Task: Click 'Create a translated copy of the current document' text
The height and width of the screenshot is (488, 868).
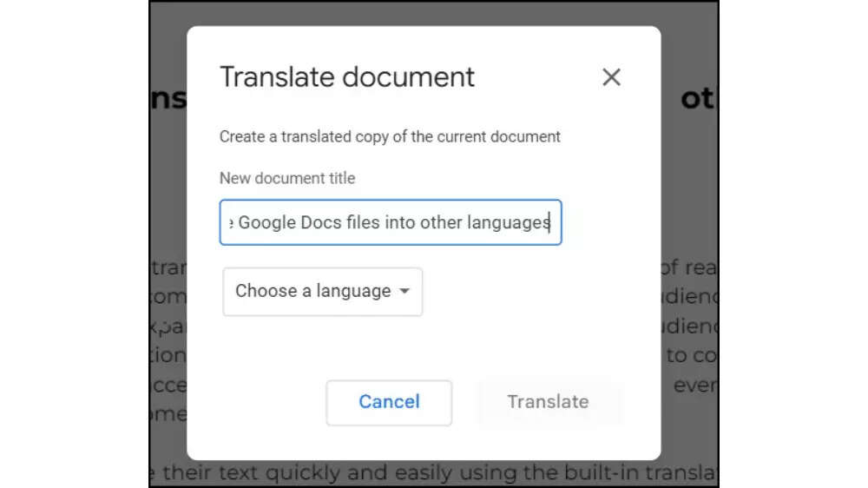Action: click(x=390, y=136)
